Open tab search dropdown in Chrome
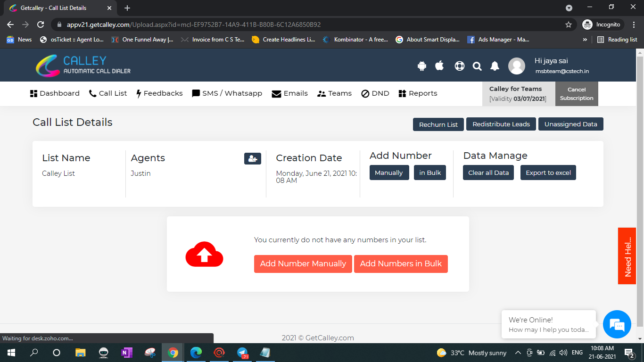Image resolution: width=644 pixels, height=362 pixels. pos(569,8)
